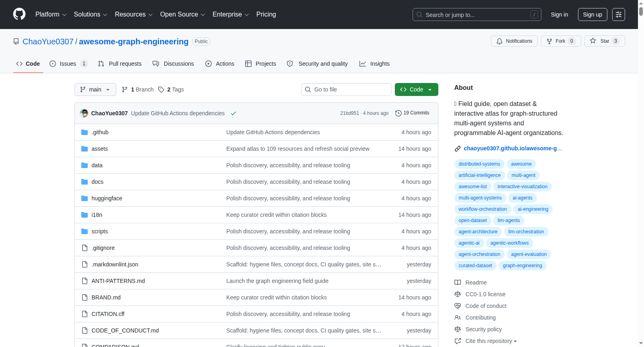Open the Discussions tab
The height and width of the screenshot is (347, 644).
[173, 64]
